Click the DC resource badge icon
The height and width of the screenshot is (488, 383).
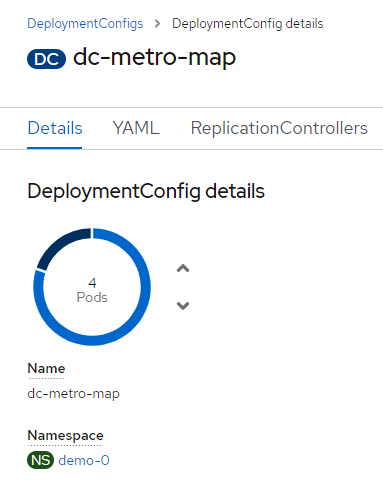(x=46, y=59)
